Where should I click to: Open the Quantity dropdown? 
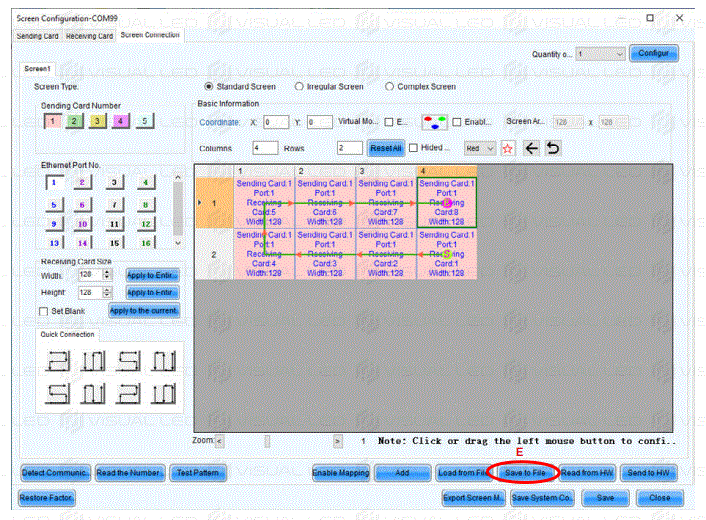[x=601, y=54]
